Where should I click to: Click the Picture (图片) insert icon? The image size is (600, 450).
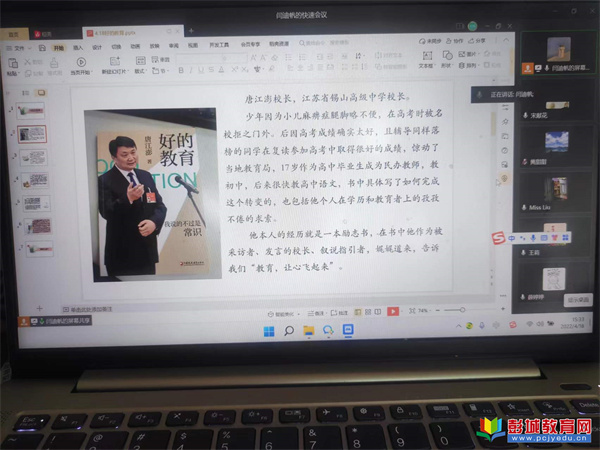[x=462, y=54]
